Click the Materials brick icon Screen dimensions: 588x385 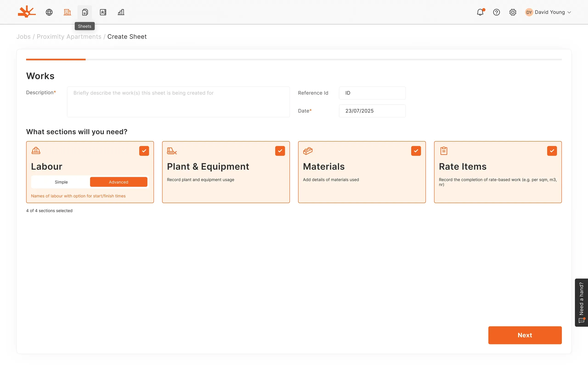pyautogui.click(x=308, y=151)
